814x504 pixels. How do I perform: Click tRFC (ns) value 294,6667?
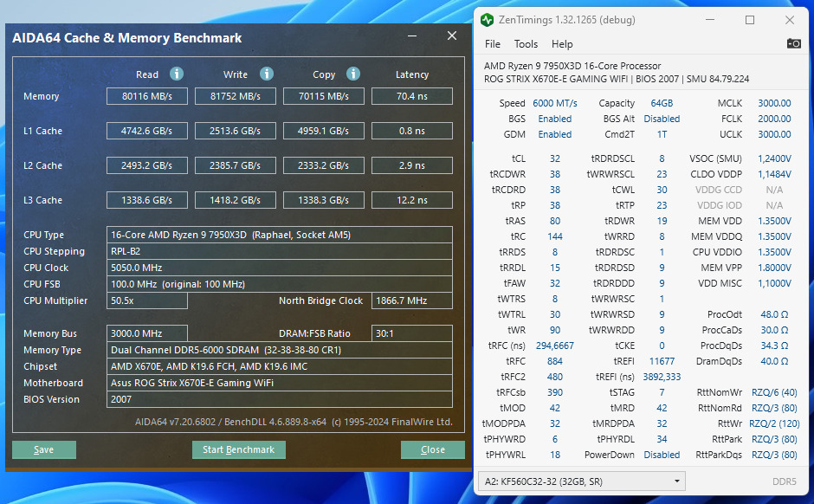(555, 346)
